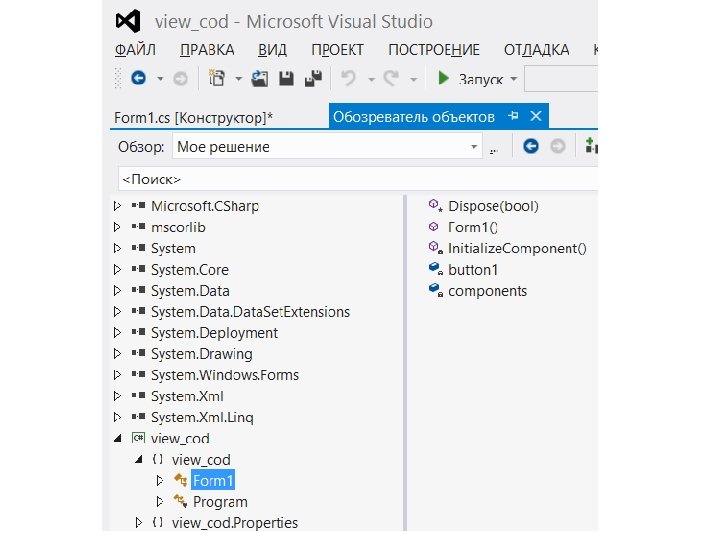Click the edit custom component set button
This screenshot has width=720, height=540.
tap(494, 149)
